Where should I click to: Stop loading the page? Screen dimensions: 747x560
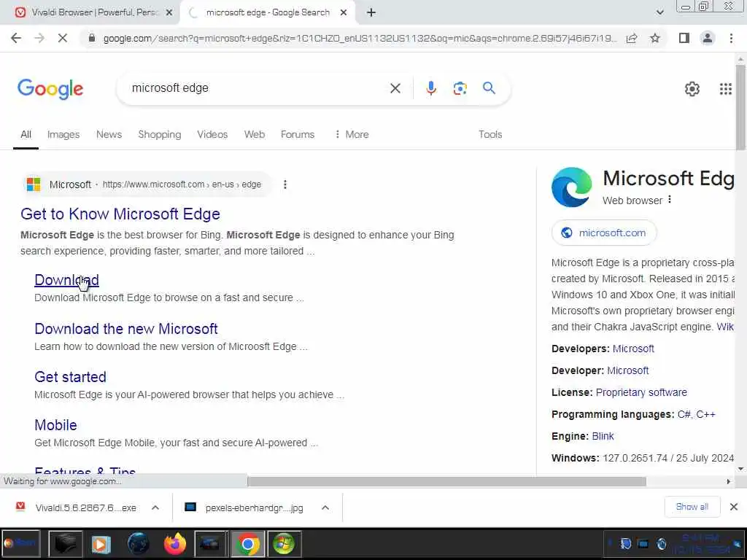63,38
